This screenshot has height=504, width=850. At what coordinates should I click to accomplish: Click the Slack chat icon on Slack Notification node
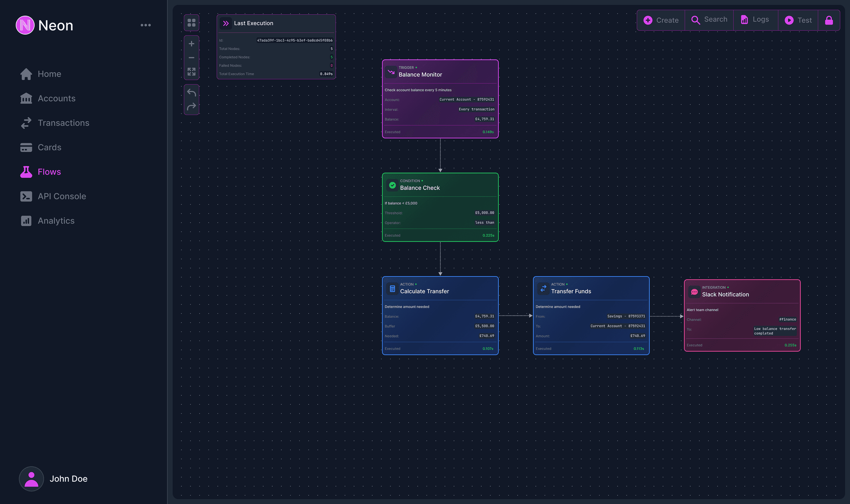694,291
